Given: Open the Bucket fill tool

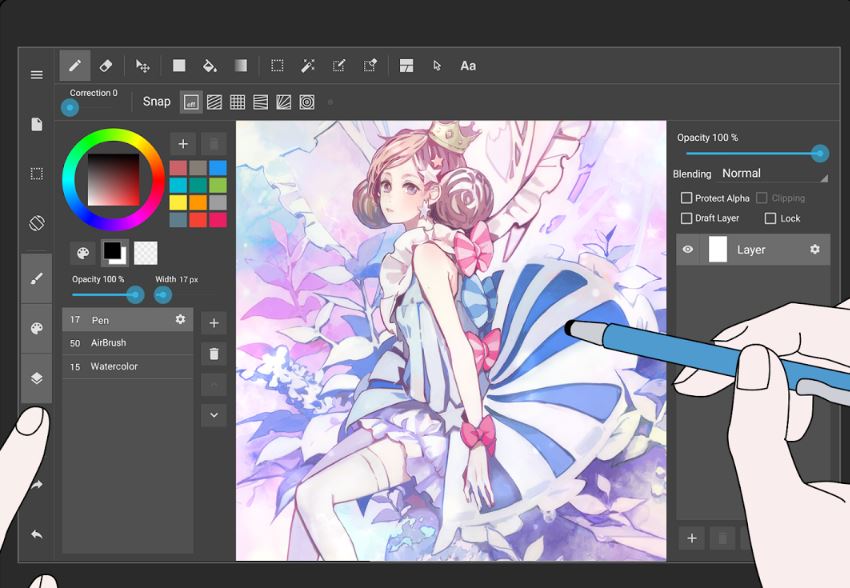Looking at the screenshot, I should coord(209,65).
